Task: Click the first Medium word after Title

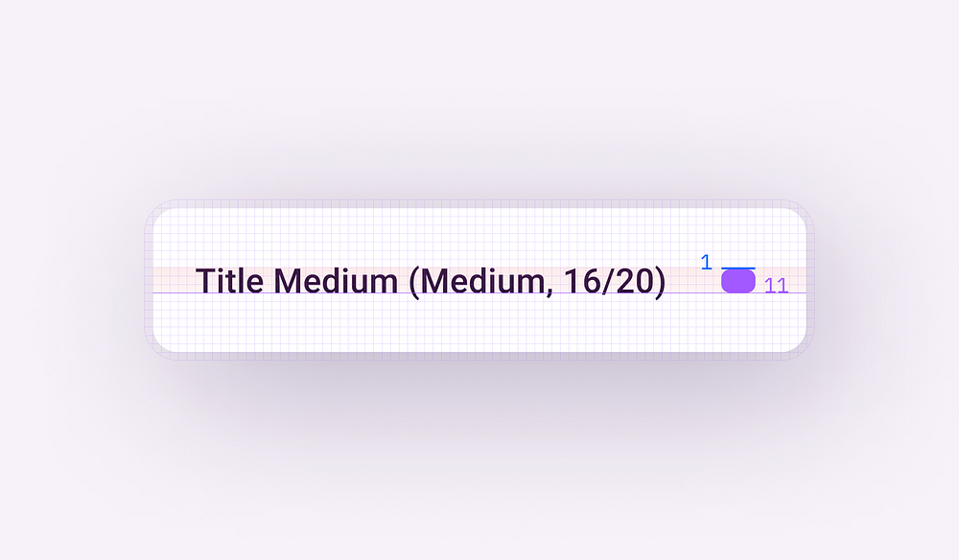Action: [336, 281]
